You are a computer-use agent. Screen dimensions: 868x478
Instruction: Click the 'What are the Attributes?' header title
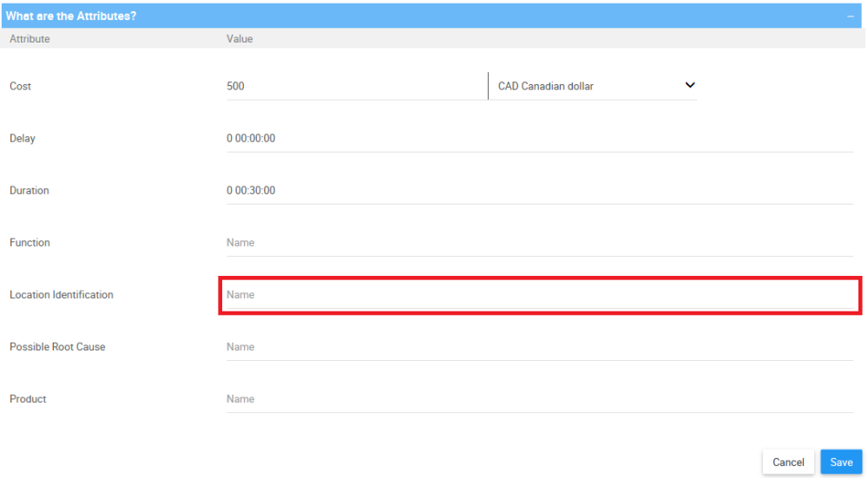tap(71, 16)
